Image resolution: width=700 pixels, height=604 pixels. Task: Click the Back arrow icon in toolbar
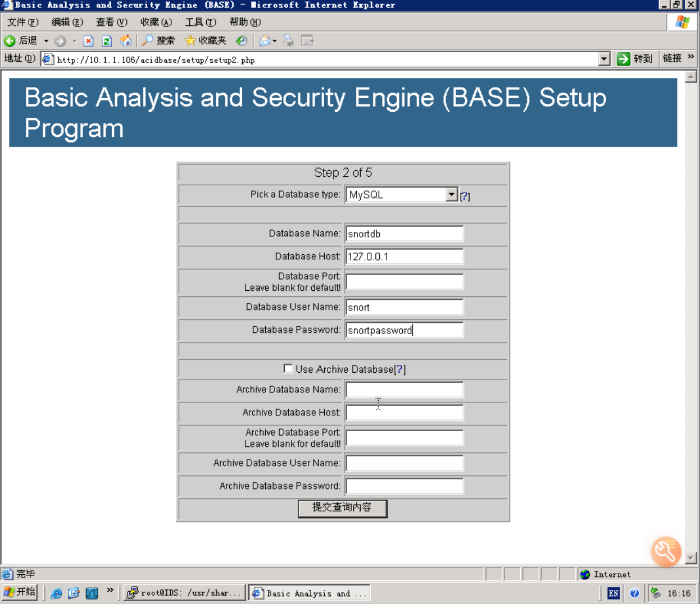coord(10,41)
